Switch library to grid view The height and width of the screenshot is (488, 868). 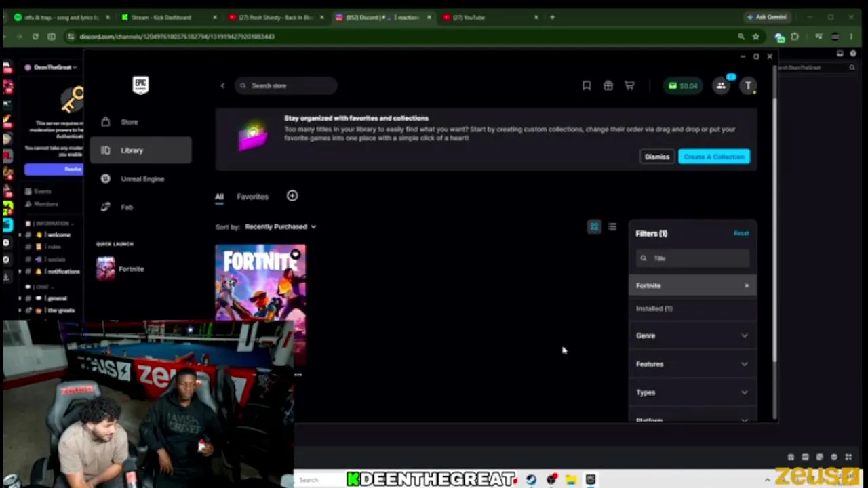click(x=594, y=227)
